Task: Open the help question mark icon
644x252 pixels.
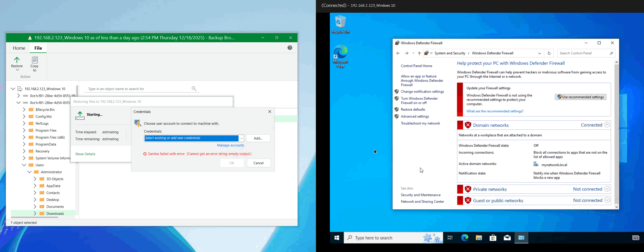Action: pos(290,48)
